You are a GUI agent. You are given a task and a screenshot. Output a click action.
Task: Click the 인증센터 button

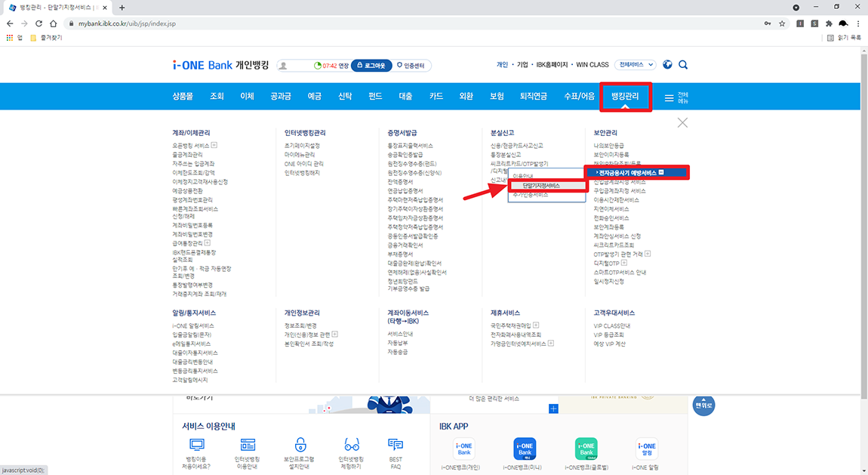[411, 66]
